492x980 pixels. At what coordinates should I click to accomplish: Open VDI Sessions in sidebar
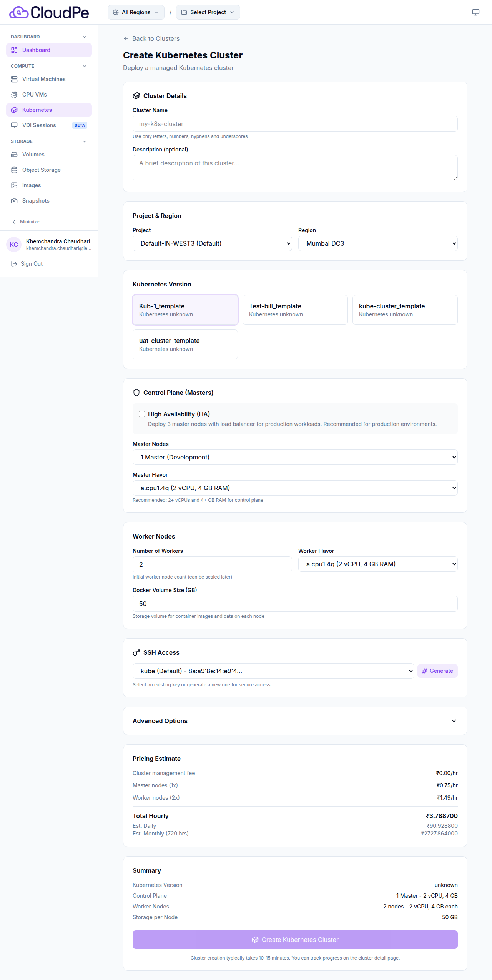coord(49,125)
